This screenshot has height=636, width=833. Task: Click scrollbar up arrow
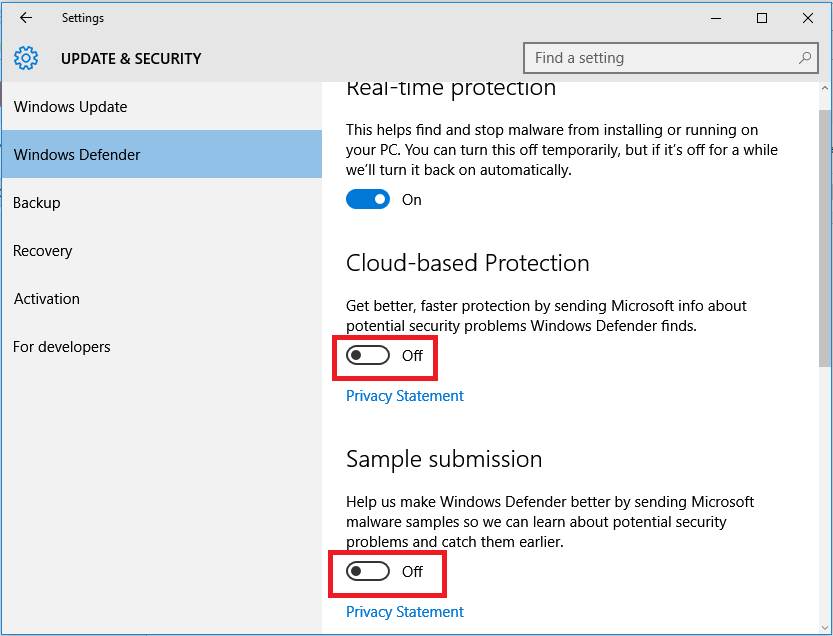[x=824, y=89]
